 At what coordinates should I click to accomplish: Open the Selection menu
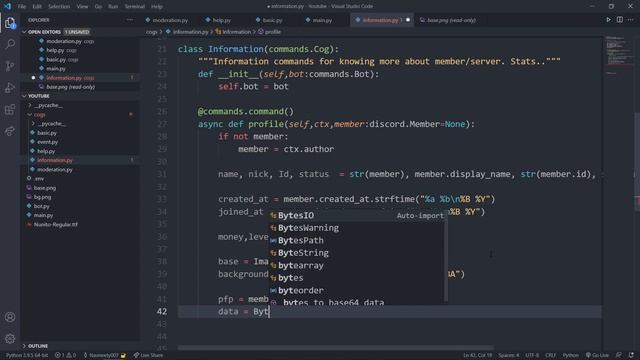tap(59, 7)
